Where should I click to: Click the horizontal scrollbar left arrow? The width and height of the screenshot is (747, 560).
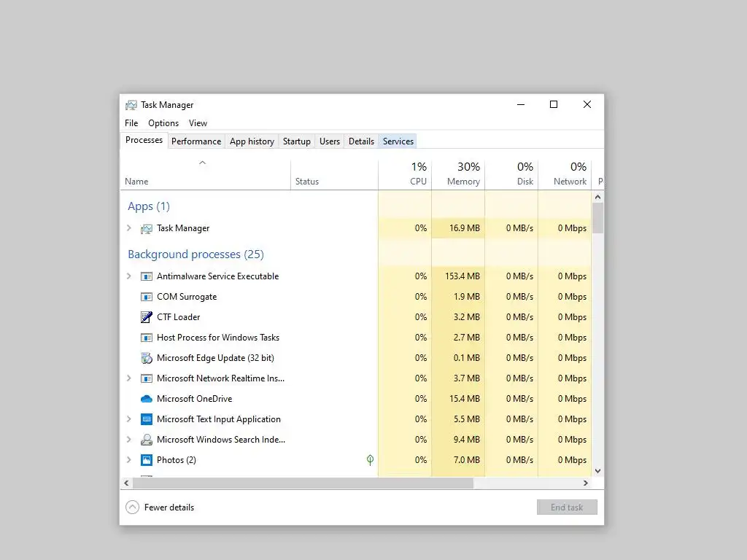point(126,483)
